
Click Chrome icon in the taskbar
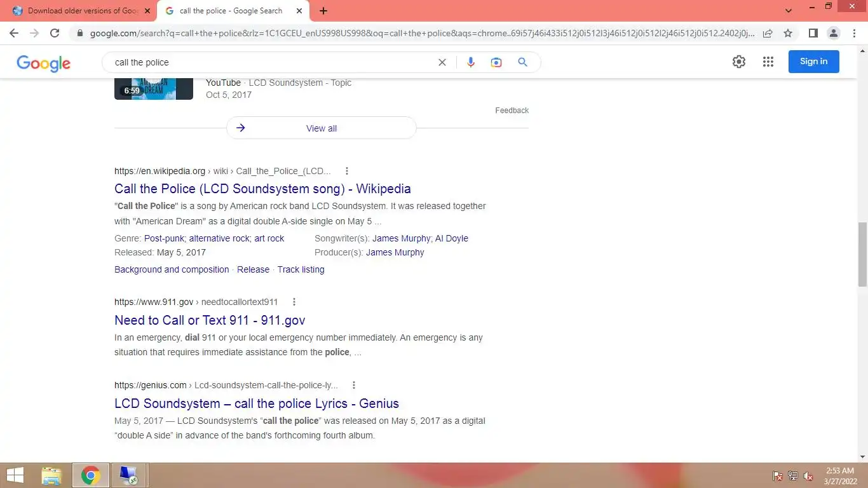[90, 475]
